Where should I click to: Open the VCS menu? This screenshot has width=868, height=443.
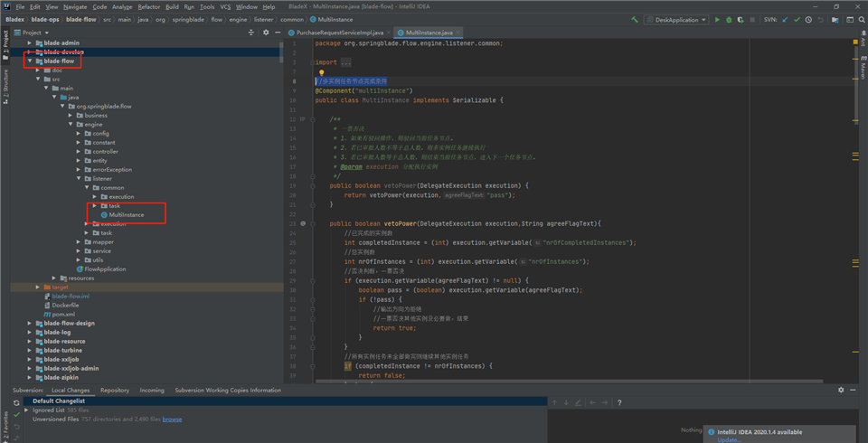click(225, 6)
